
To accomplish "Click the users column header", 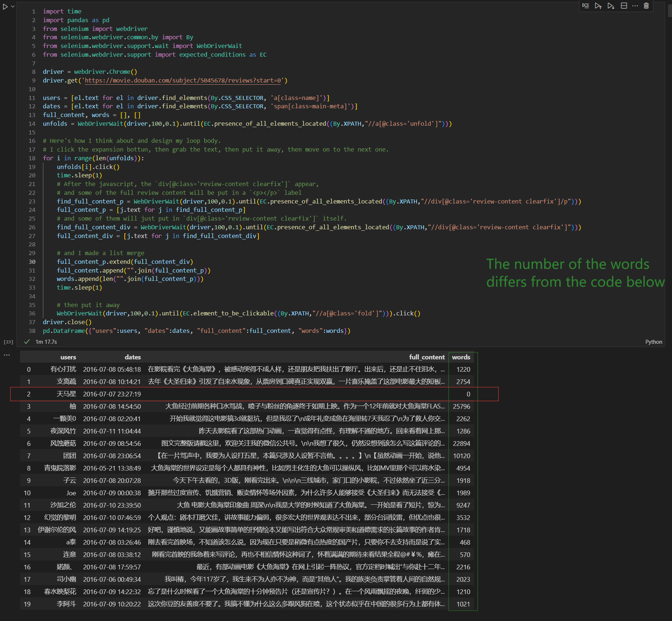I will (68, 357).
